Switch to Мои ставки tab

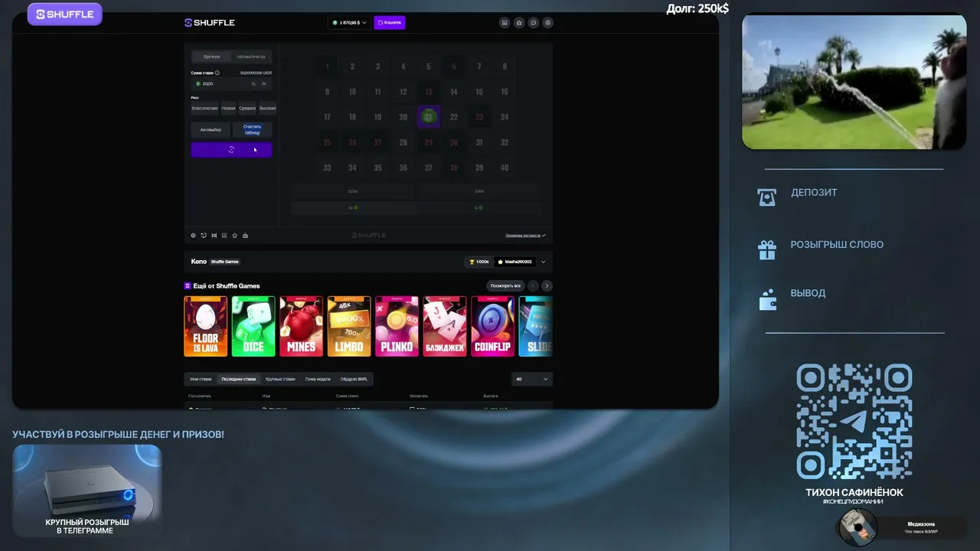pyautogui.click(x=201, y=379)
